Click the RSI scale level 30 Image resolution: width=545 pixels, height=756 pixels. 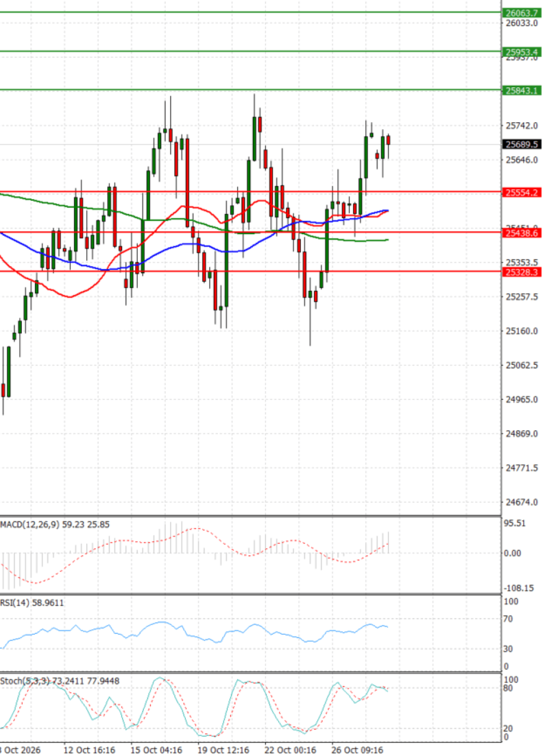tap(508, 649)
